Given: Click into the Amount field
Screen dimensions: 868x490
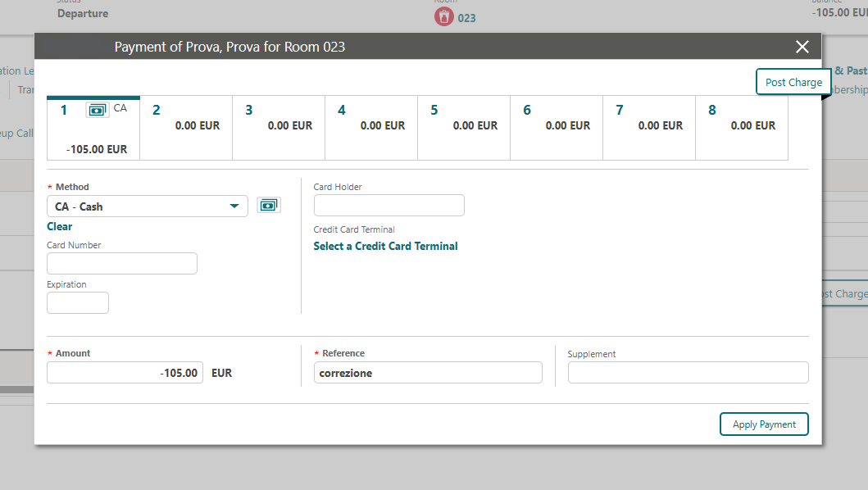Looking at the screenshot, I should pyautogui.click(x=125, y=373).
